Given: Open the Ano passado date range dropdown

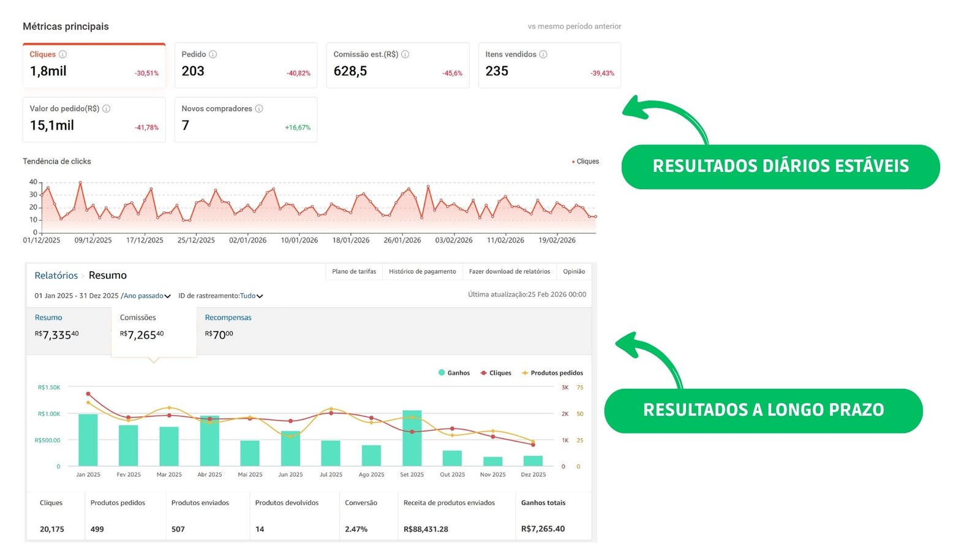Looking at the screenshot, I should coord(146,296).
